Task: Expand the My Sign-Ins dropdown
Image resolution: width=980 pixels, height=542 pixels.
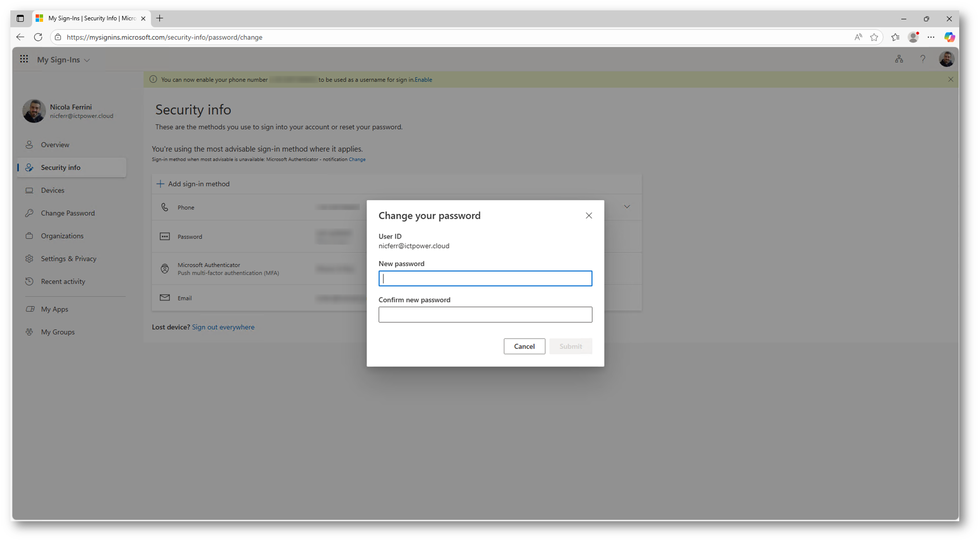Action: click(x=87, y=60)
